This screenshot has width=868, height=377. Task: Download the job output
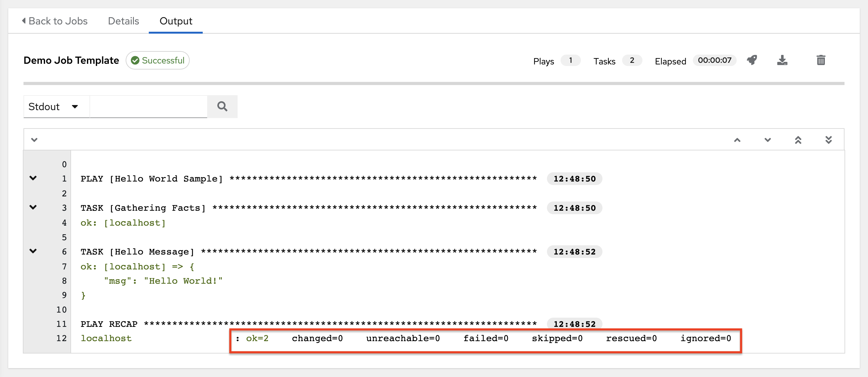[x=783, y=60]
